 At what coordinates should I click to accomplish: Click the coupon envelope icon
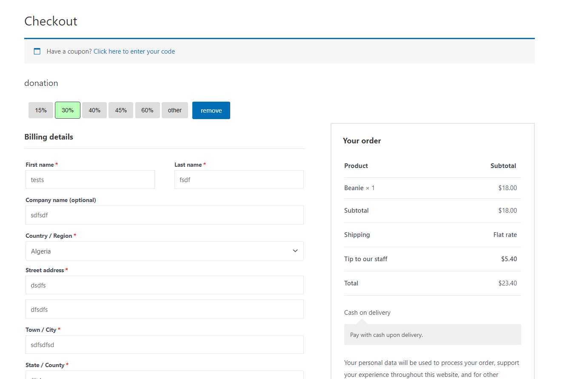37,51
